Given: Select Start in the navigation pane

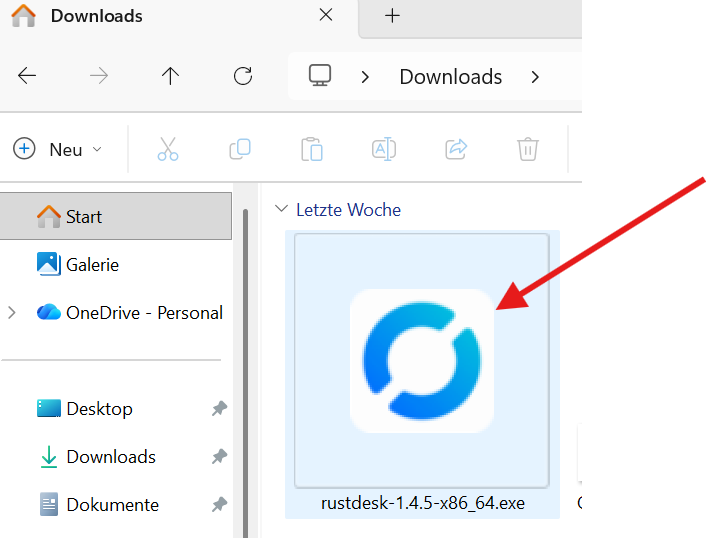Looking at the screenshot, I should [84, 217].
